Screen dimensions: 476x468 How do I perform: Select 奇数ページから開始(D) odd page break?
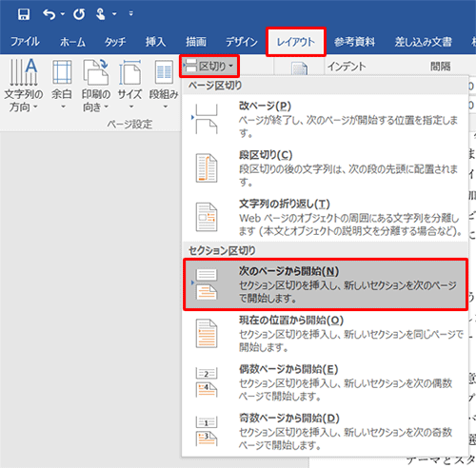coord(326,431)
